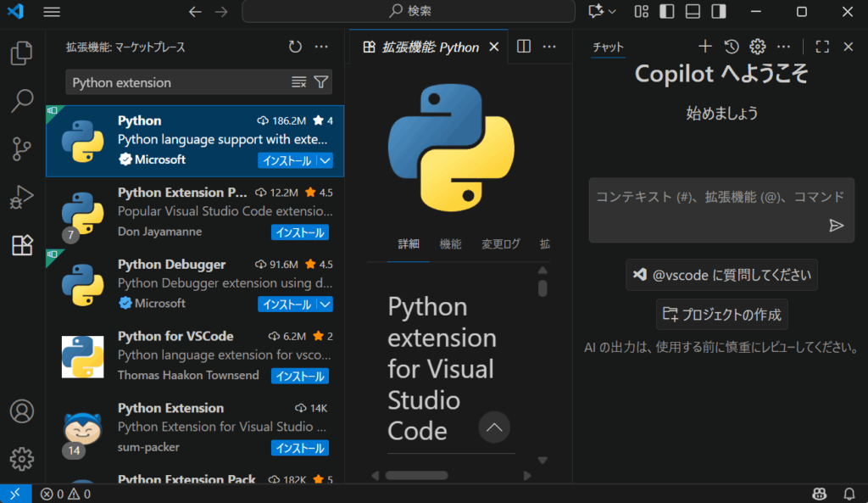Click the Search icon in activity bar

[21, 101]
